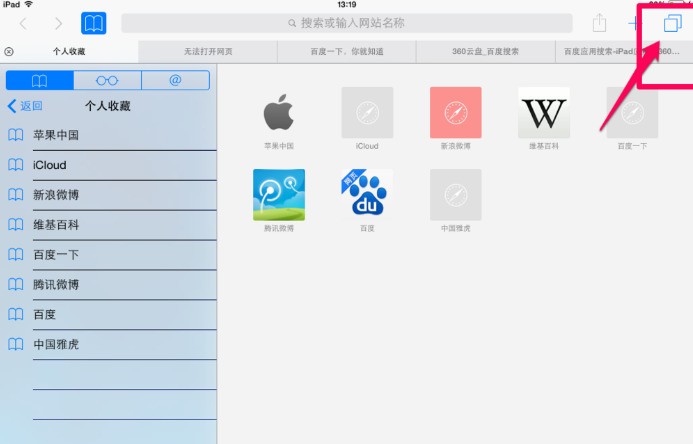The height and width of the screenshot is (444, 693).
Task: Tap the 百度一下 favorites grid icon
Action: click(632, 112)
